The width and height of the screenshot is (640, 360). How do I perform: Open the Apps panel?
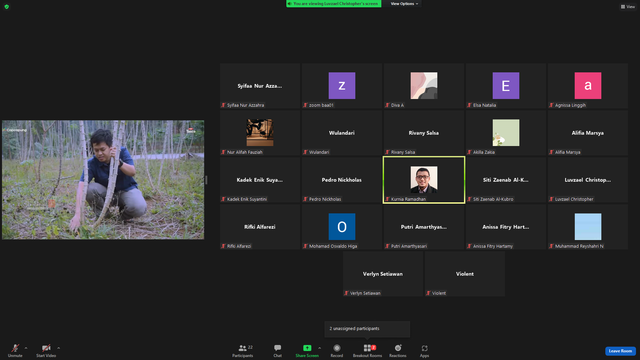(424, 350)
